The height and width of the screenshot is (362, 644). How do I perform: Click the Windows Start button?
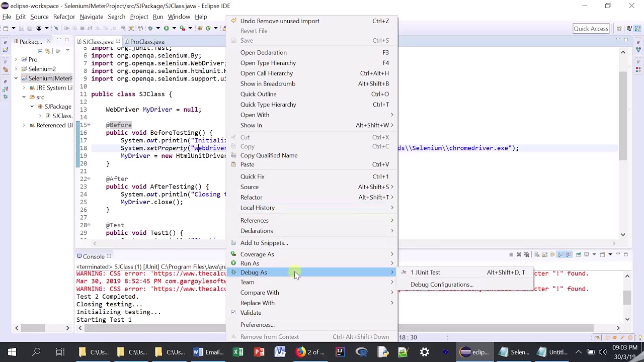12,352
